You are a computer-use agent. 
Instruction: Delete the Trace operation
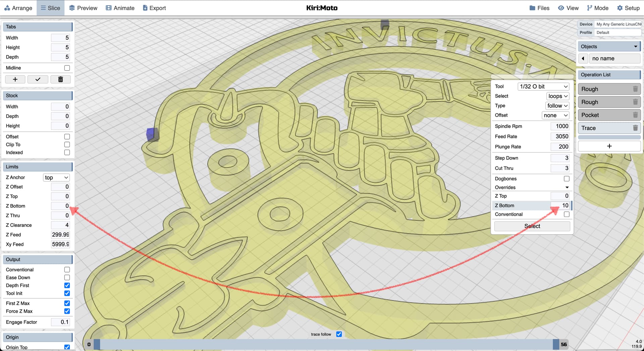(635, 128)
